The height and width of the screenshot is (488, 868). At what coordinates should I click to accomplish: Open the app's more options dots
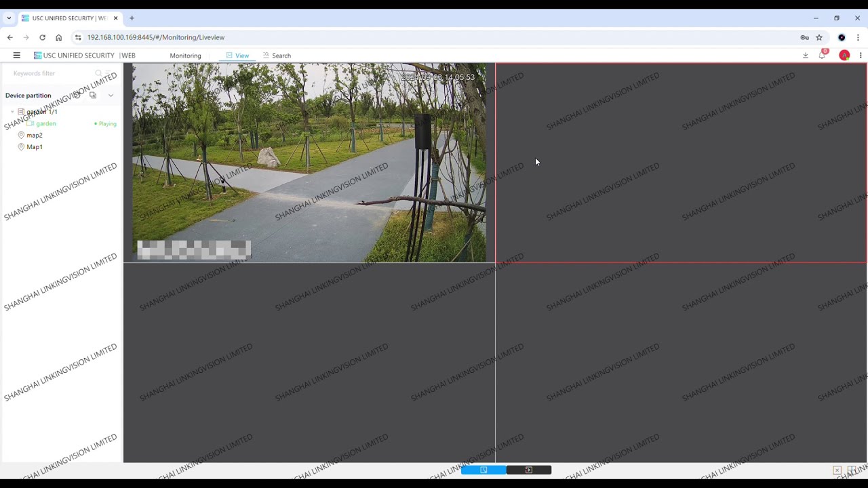click(x=861, y=56)
